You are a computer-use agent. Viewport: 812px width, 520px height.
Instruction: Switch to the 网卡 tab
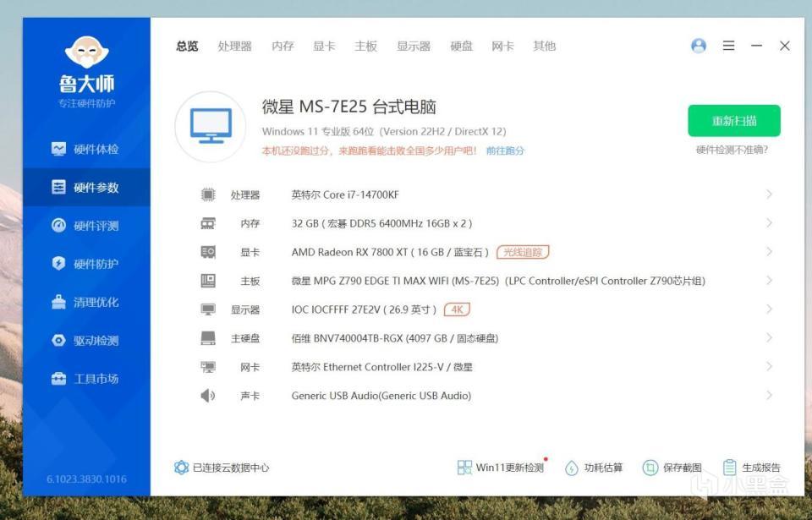click(502, 47)
